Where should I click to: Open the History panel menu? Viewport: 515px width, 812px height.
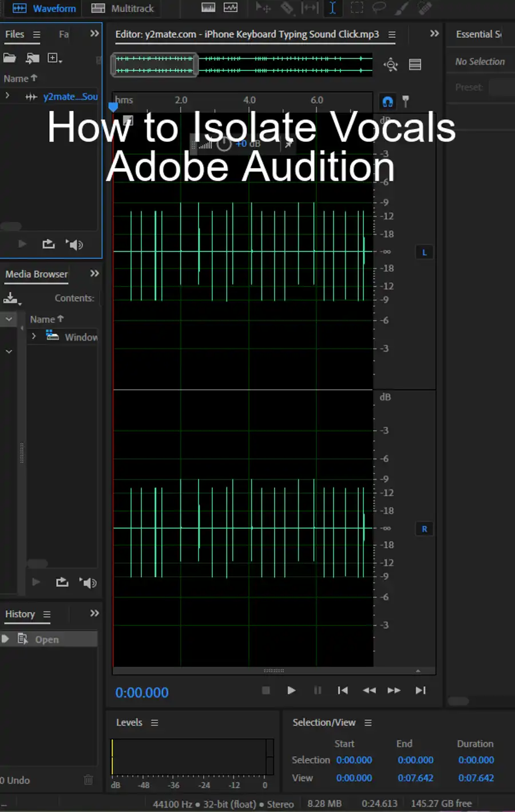pyautogui.click(x=47, y=615)
